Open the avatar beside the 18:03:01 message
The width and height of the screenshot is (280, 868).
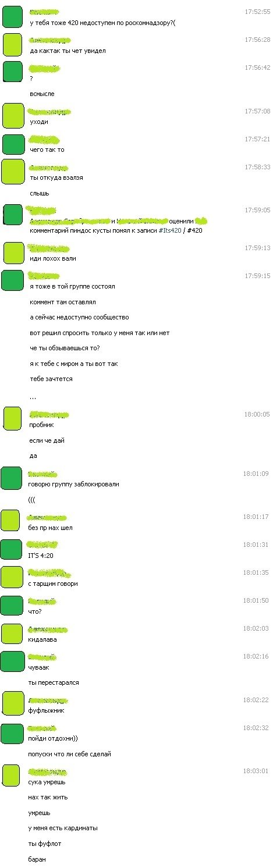click(x=12, y=776)
